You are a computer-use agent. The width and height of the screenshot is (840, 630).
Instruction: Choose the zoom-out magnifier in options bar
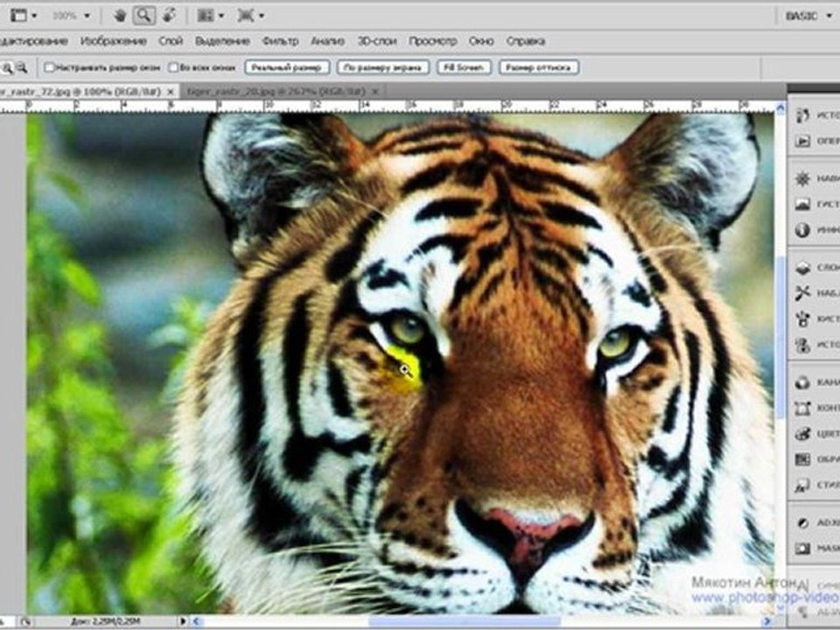pos(21,68)
